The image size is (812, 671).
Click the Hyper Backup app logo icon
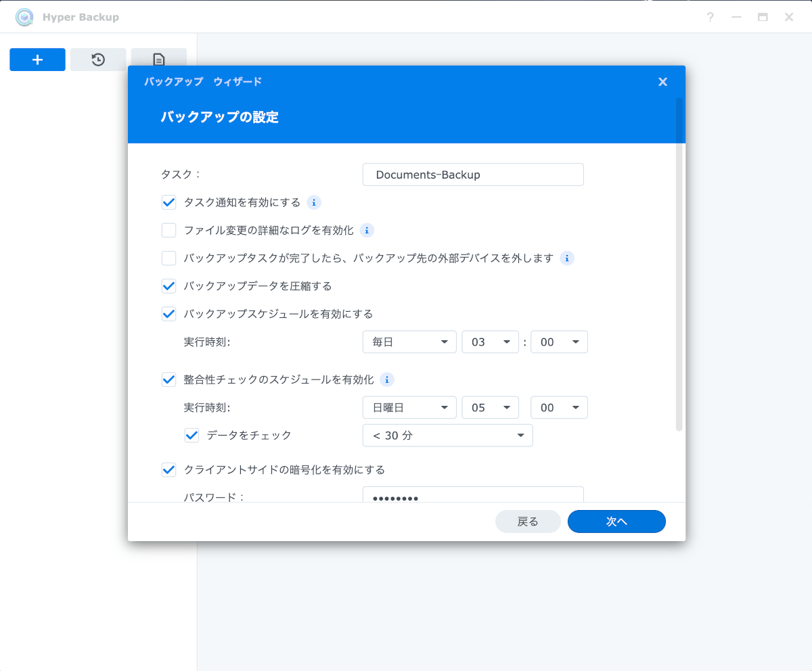pos(25,17)
